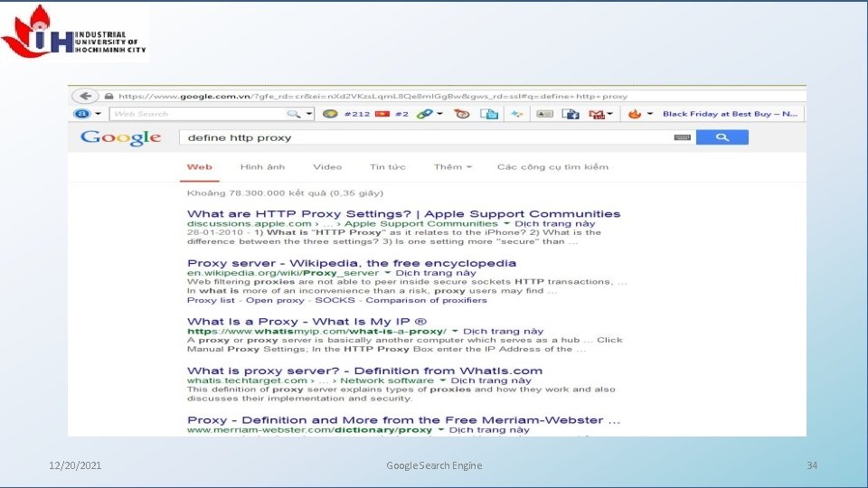Click the chain link toolbar icon
This screenshot has height=488, width=868.
(x=425, y=114)
